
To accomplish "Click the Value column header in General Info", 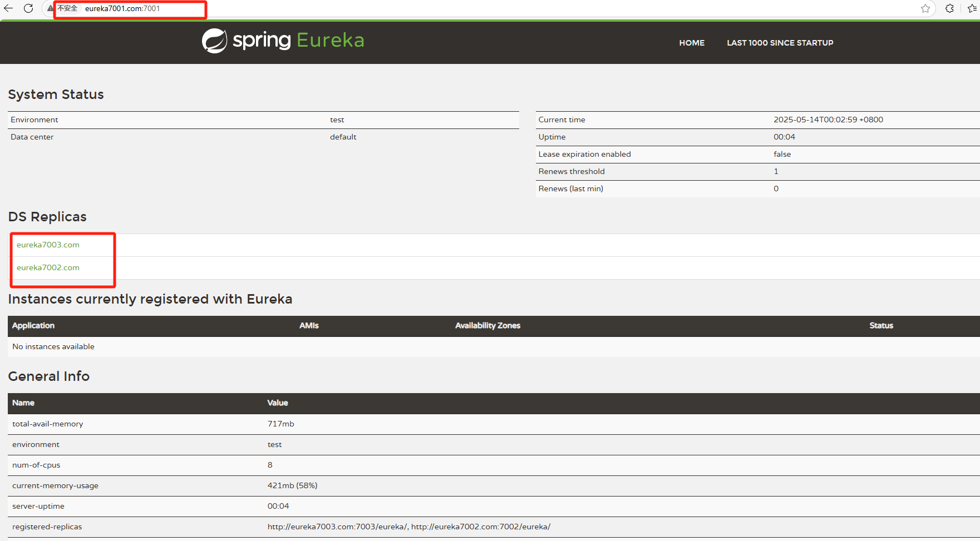I will click(x=278, y=403).
